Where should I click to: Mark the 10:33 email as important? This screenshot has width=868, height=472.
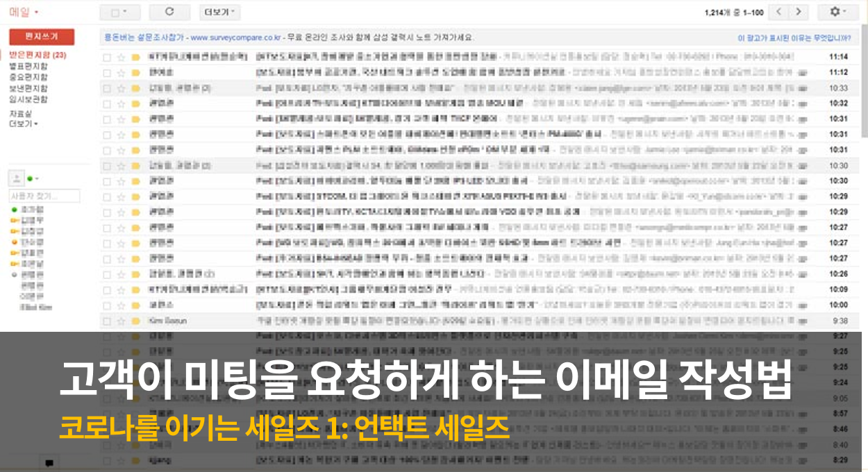[x=135, y=88]
